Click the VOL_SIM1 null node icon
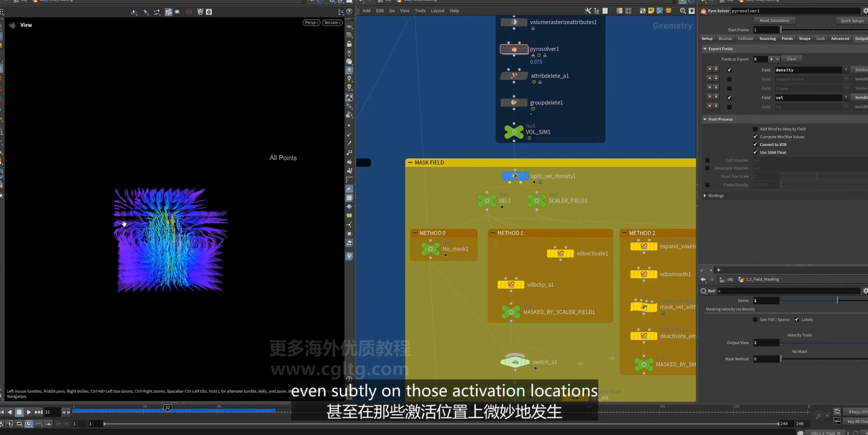Image resolution: width=868 pixels, height=435 pixels. pyautogui.click(x=514, y=132)
